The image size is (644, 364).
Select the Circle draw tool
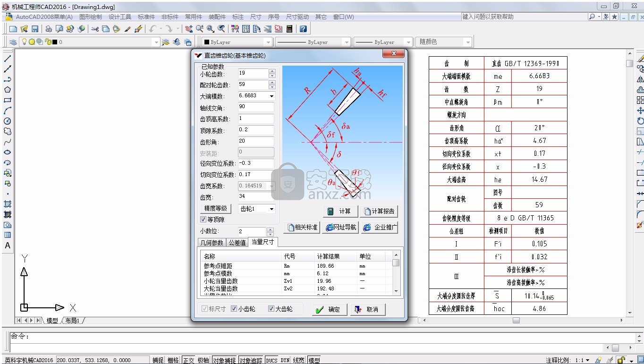click(8, 121)
